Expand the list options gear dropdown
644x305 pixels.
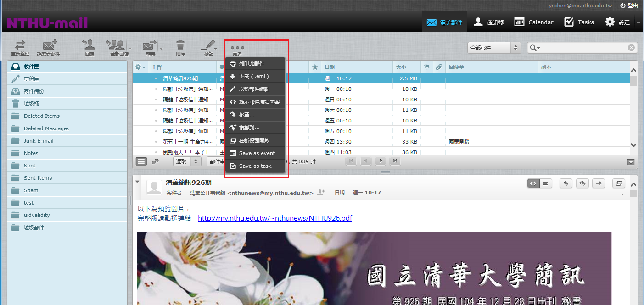[140, 67]
